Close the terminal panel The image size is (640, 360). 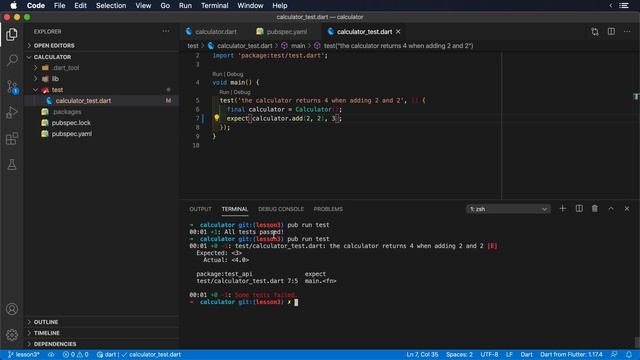[627, 209]
